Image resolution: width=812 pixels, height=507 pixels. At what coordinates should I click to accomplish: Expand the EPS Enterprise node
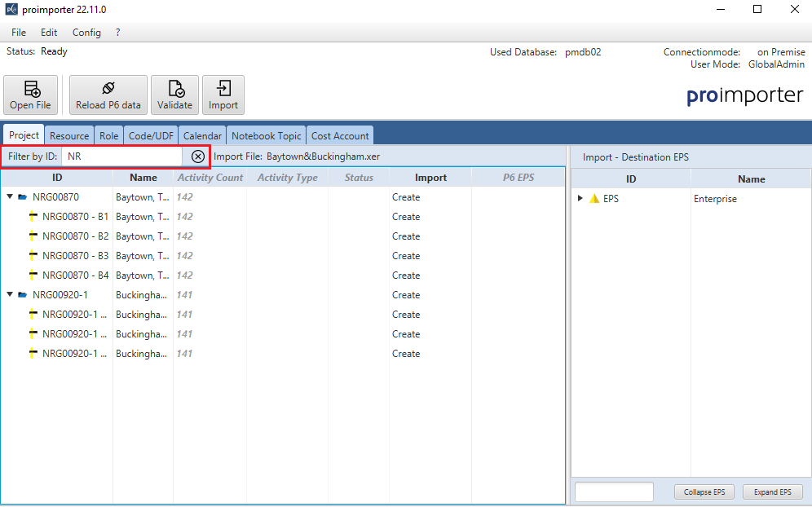580,199
